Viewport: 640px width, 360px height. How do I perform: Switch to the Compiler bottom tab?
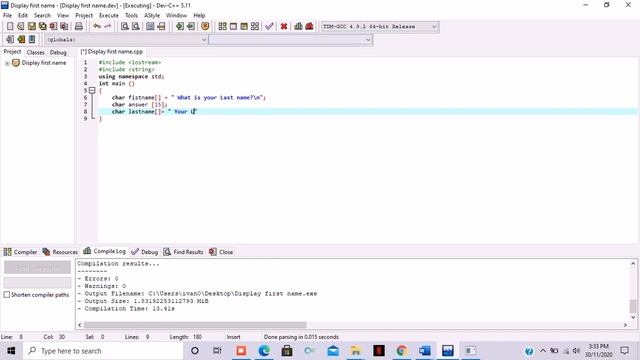[x=20, y=252]
